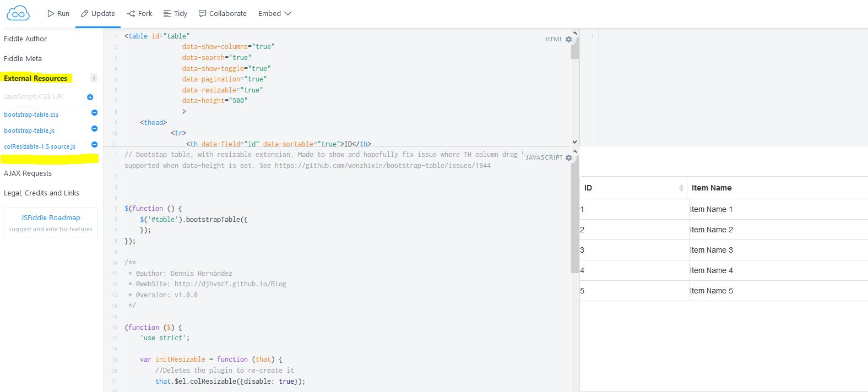868x392 pixels.
Task: Click the 'use strict' code line
Action: pyautogui.click(x=165, y=338)
